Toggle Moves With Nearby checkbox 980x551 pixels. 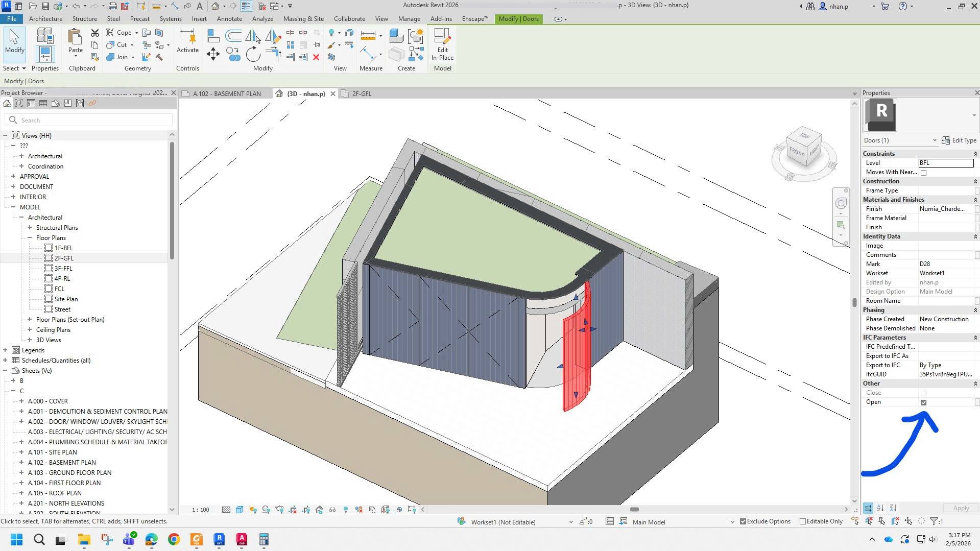point(923,173)
